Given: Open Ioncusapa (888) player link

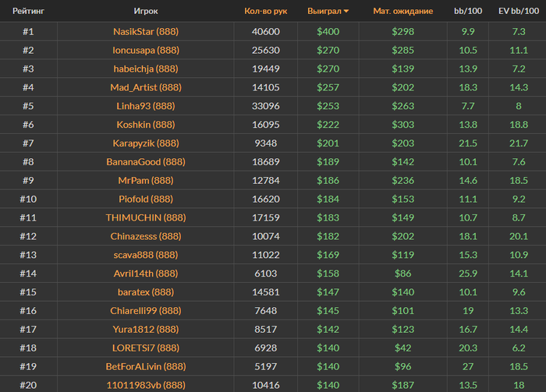Looking at the screenshot, I should point(145,50).
